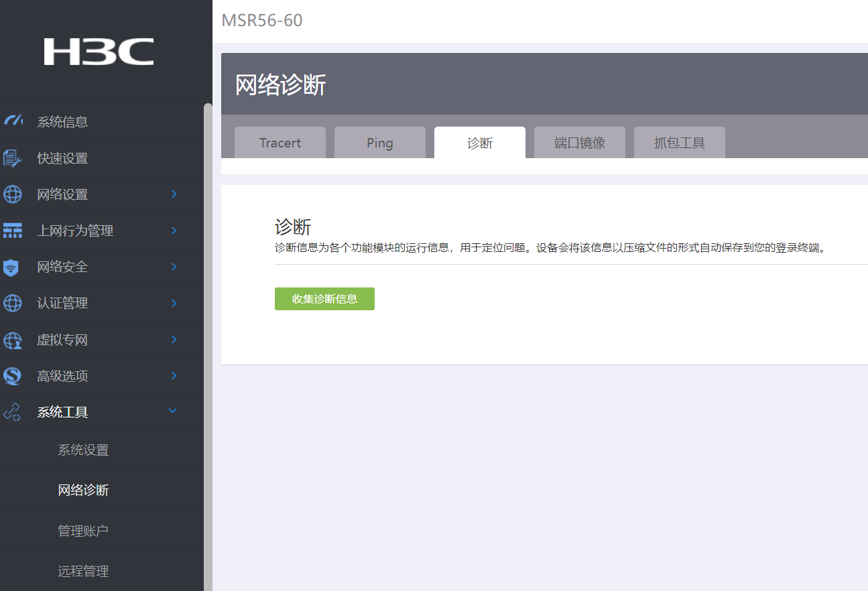Open the 抓包工具 tab
The height and width of the screenshot is (591, 868).
click(x=680, y=143)
